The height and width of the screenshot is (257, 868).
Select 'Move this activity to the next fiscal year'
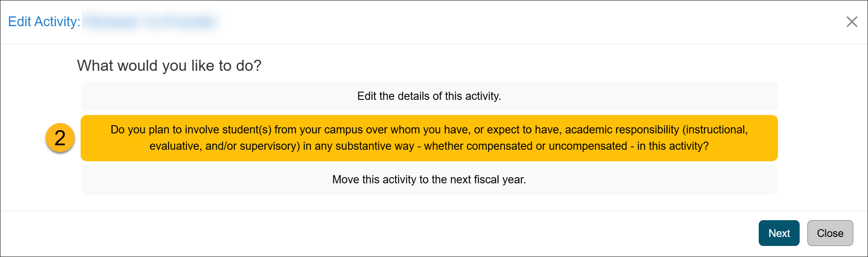point(429,180)
